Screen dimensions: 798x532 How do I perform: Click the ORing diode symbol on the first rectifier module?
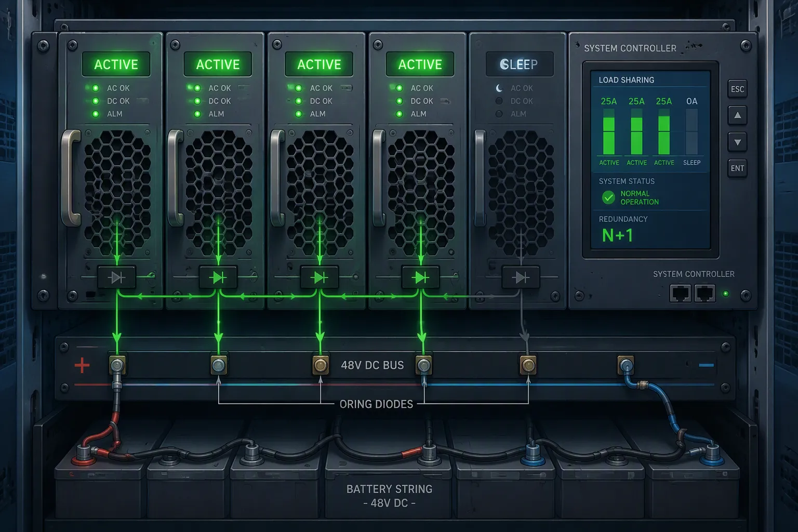coord(117,278)
